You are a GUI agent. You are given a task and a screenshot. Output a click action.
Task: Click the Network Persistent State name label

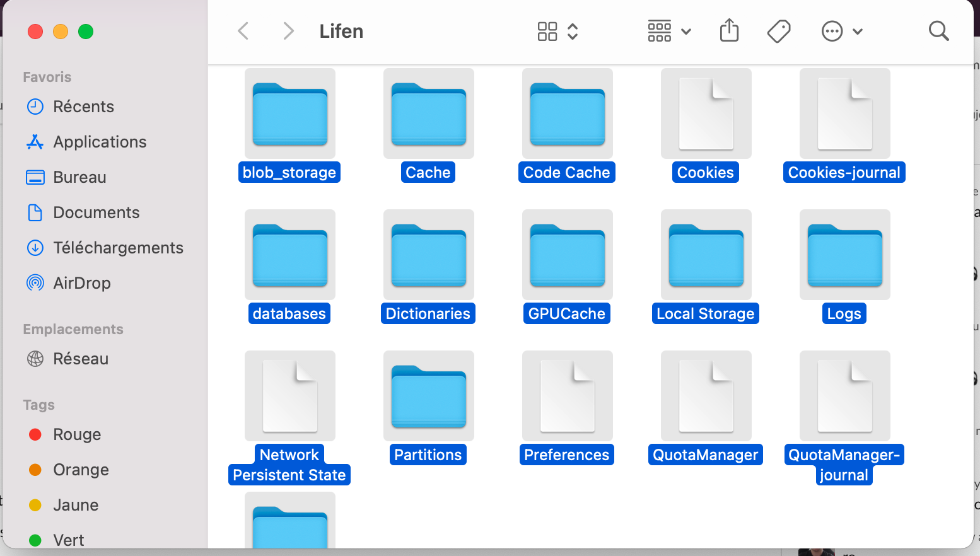click(x=289, y=465)
